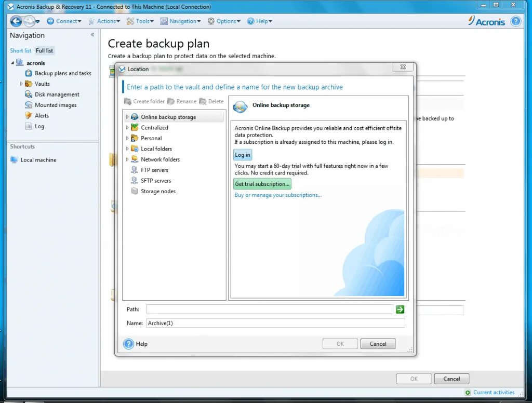This screenshot has width=532, height=403.
Task: Click Cancel in the Location dialog
Action: [x=378, y=344]
